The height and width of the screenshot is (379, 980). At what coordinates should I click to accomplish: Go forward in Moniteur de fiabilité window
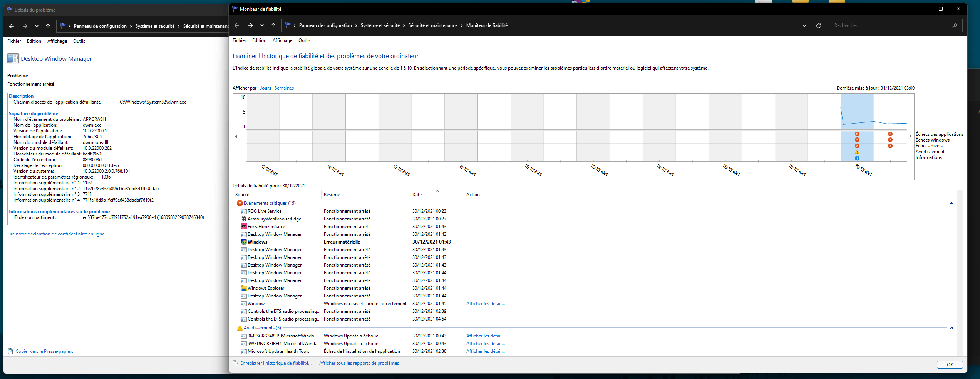tap(250, 25)
